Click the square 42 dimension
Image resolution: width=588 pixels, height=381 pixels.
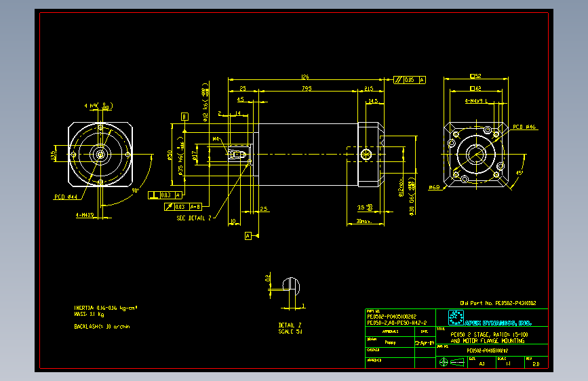click(475, 89)
